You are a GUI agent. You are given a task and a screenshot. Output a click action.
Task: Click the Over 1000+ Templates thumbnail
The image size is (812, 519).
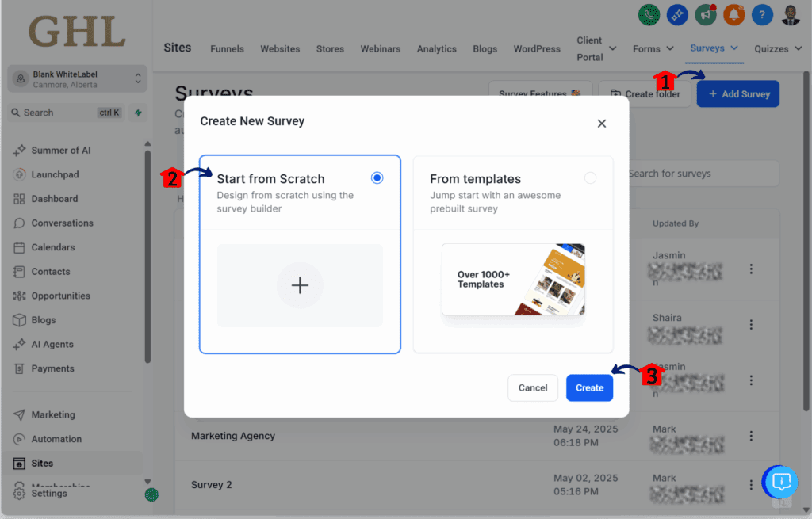[513, 280]
